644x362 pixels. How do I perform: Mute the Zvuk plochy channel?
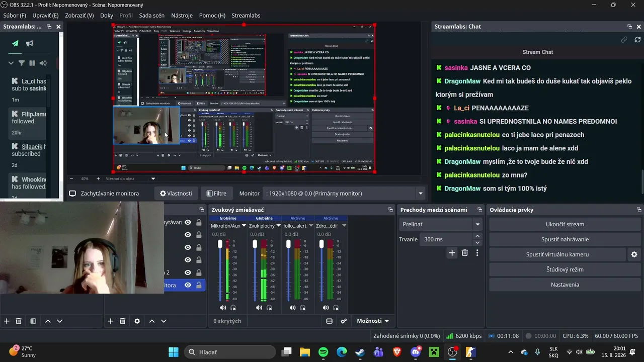point(259,308)
